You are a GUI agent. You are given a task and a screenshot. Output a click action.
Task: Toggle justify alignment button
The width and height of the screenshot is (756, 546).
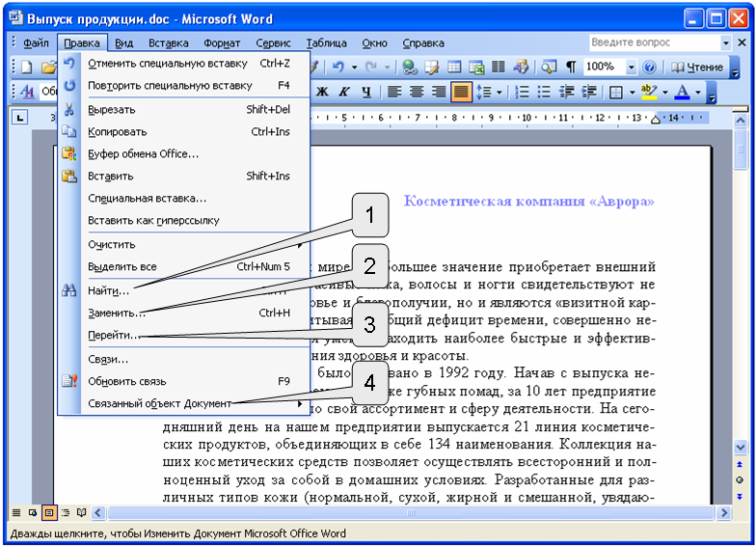[461, 92]
